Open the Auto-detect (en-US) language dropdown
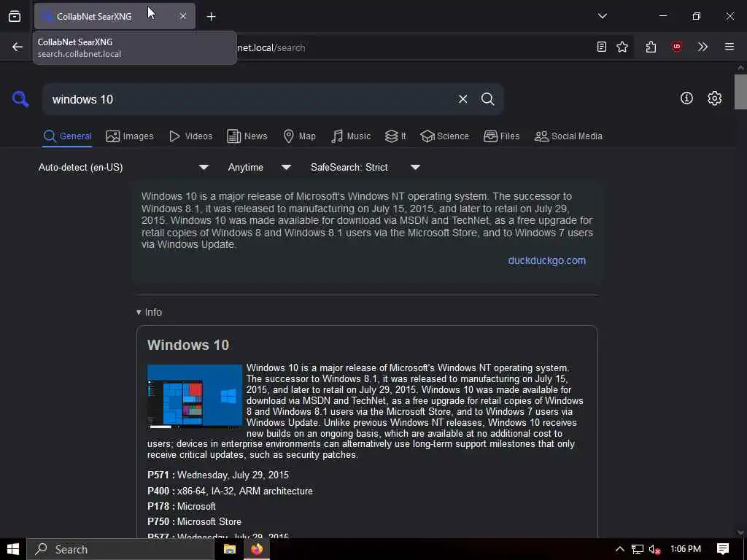The image size is (747, 560). click(123, 167)
